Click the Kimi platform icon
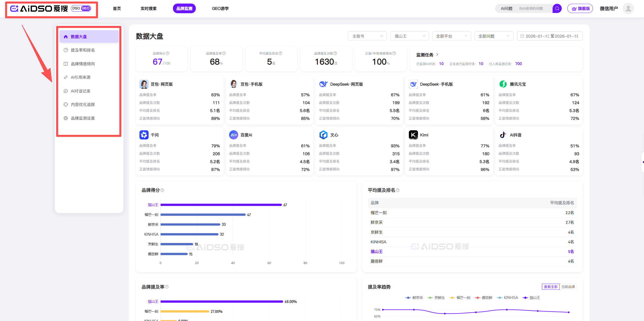 click(413, 135)
